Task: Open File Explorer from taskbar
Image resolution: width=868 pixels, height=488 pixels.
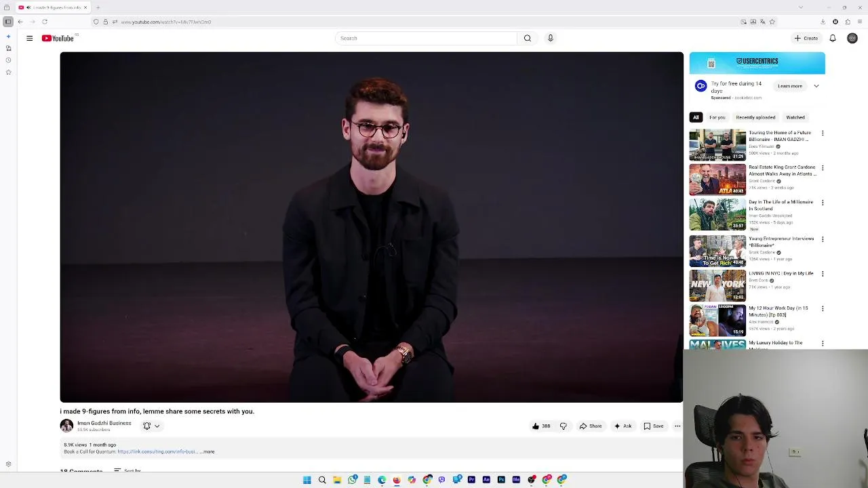Action: point(337,480)
